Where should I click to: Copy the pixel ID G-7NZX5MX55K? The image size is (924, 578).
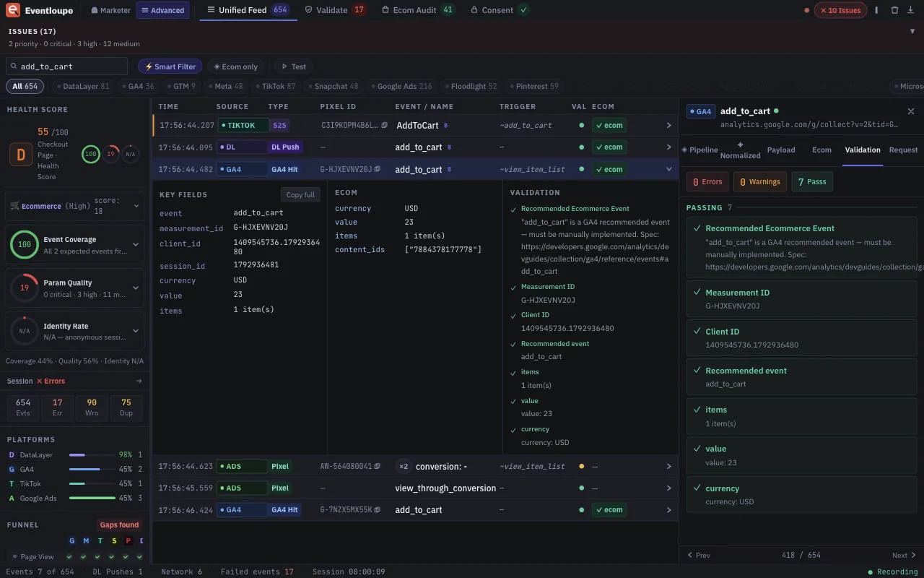[x=378, y=510]
